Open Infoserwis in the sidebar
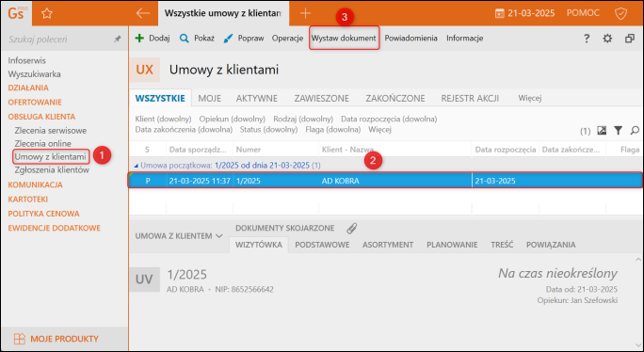Screen dimensions: 644x352 (x=27, y=61)
